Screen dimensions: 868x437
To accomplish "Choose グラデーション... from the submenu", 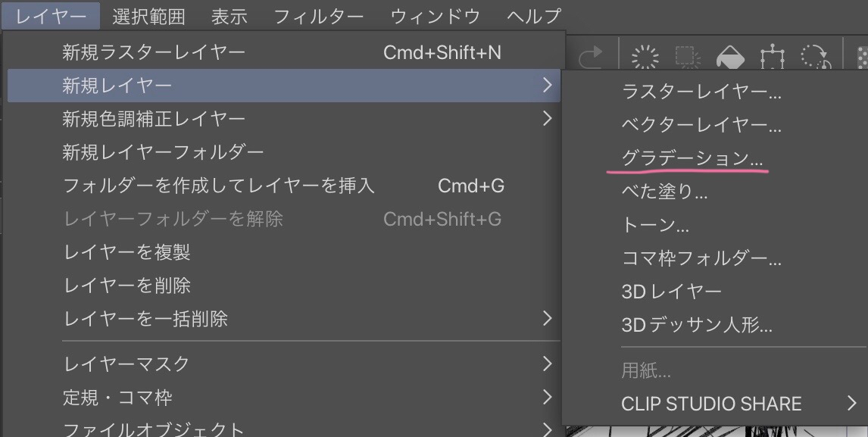I will [692, 158].
